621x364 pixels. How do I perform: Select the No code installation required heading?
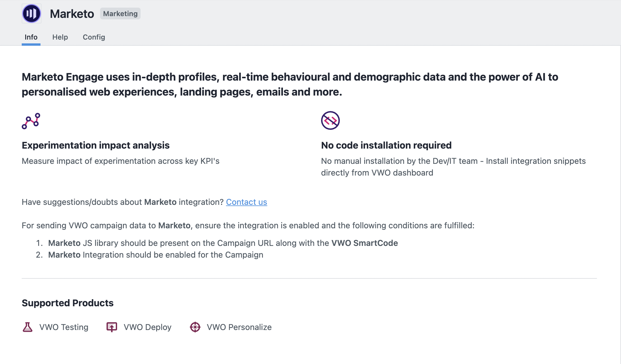[x=386, y=145]
